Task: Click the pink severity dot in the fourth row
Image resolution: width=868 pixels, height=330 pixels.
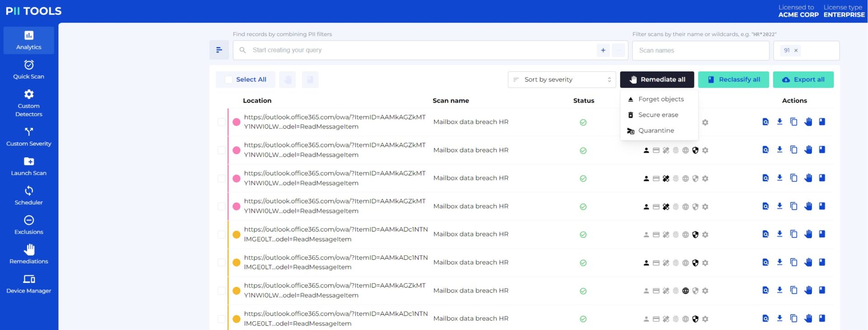Action: [x=236, y=206]
